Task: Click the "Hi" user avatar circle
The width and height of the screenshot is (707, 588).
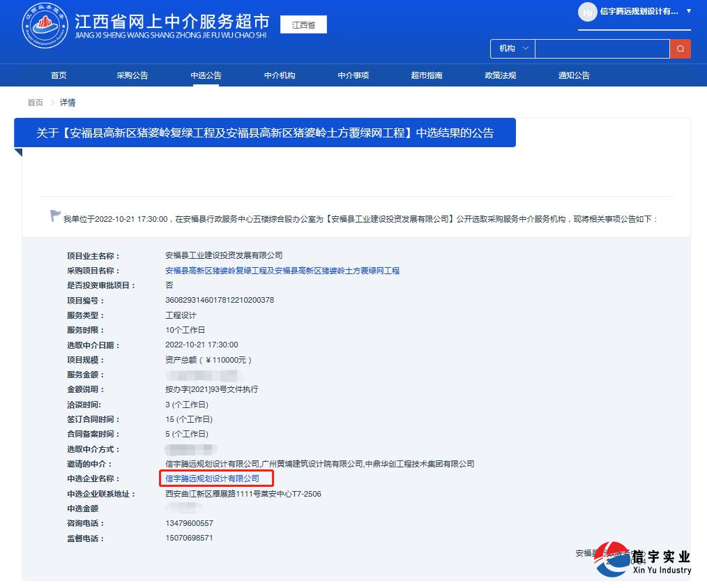Action: pos(586,13)
